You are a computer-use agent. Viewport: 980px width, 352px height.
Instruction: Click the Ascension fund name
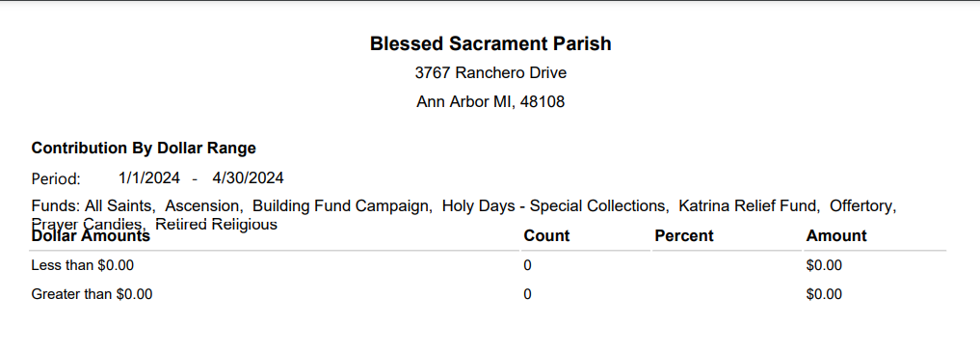[203, 205]
